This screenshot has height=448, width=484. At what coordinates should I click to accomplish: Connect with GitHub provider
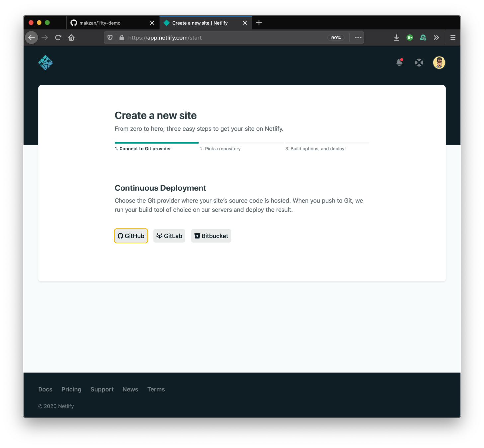coord(131,236)
